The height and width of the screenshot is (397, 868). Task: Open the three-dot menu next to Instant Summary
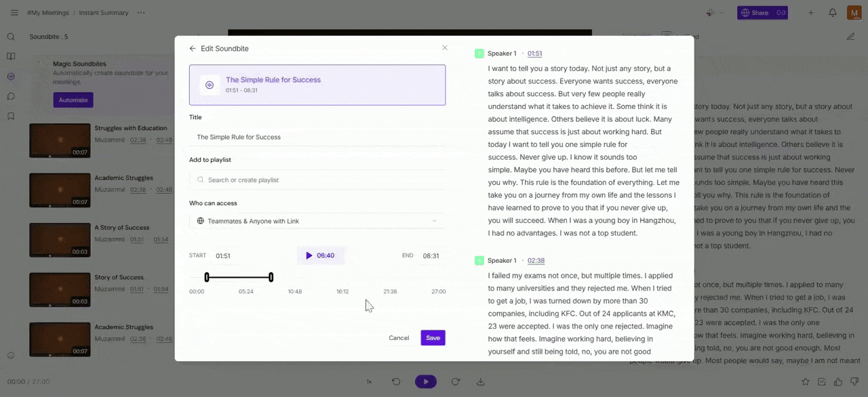click(x=141, y=12)
